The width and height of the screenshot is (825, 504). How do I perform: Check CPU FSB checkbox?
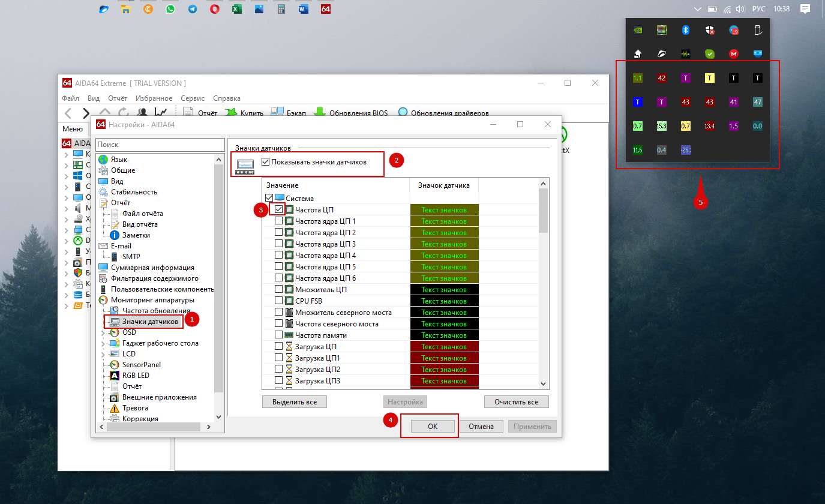tap(279, 301)
